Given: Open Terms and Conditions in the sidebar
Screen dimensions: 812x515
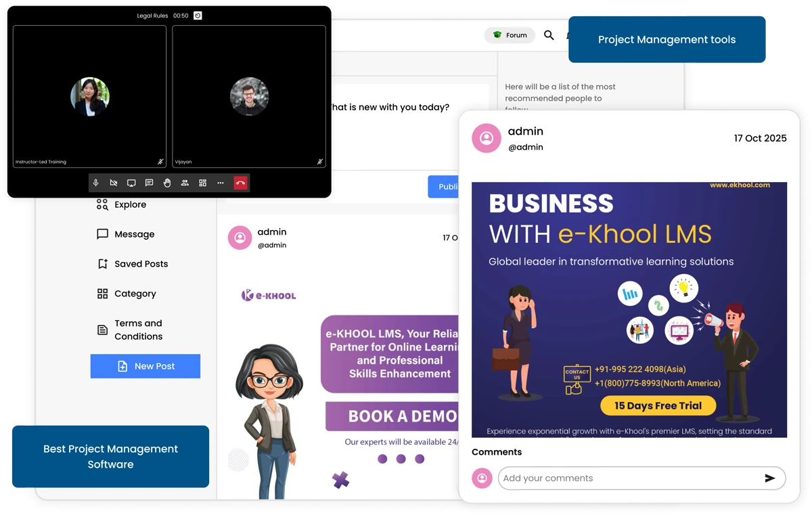Looking at the screenshot, I should point(130,330).
